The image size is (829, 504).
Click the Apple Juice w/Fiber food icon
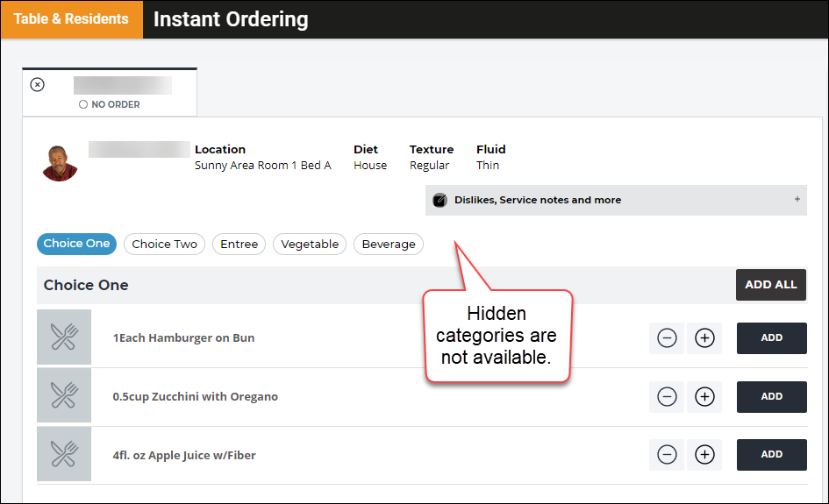64,454
